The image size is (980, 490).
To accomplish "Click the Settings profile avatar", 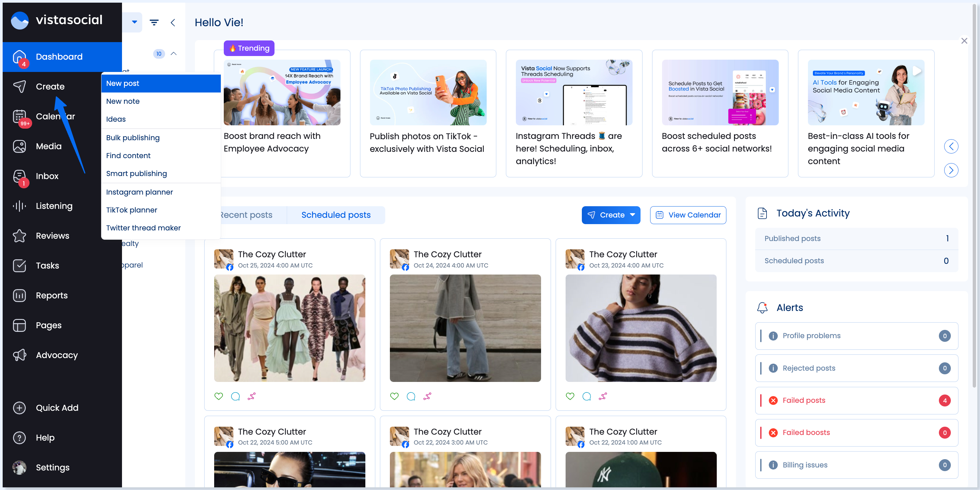I will (20, 467).
